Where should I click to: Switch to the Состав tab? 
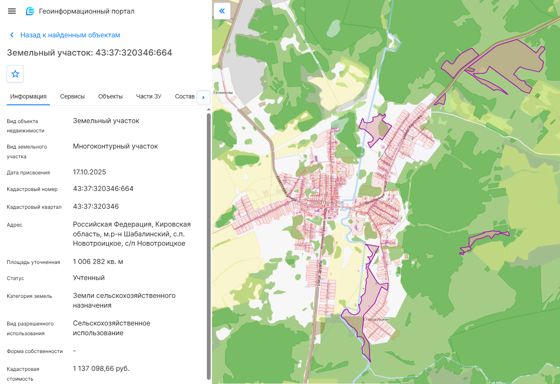pyautogui.click(x=185, y=96)
